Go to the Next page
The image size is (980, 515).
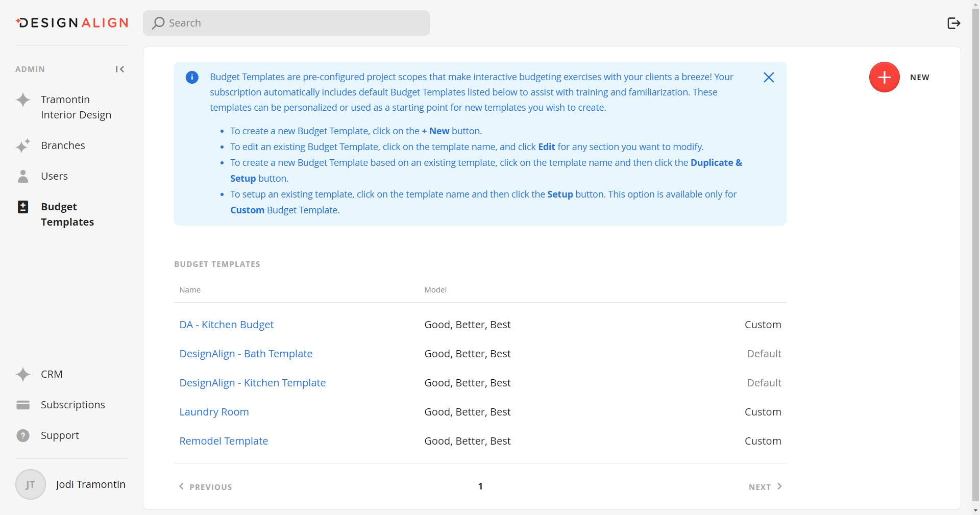tap(765, 487)
